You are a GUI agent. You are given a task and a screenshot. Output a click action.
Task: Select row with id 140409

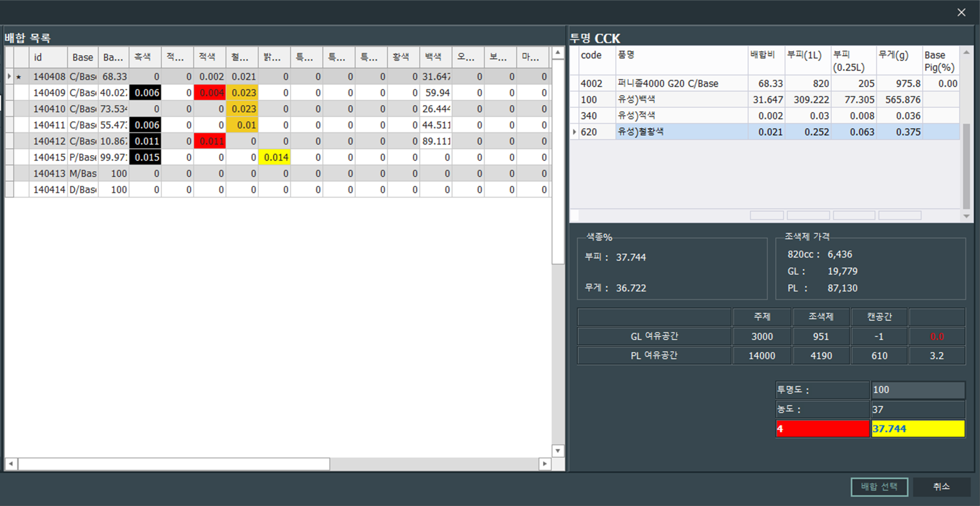(x=49, y=93)
